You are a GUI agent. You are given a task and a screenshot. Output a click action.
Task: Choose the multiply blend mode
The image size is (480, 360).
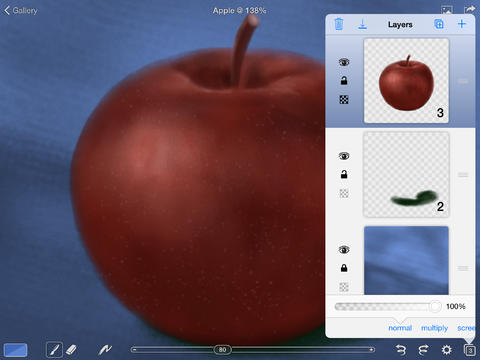(x=434, y=328)
